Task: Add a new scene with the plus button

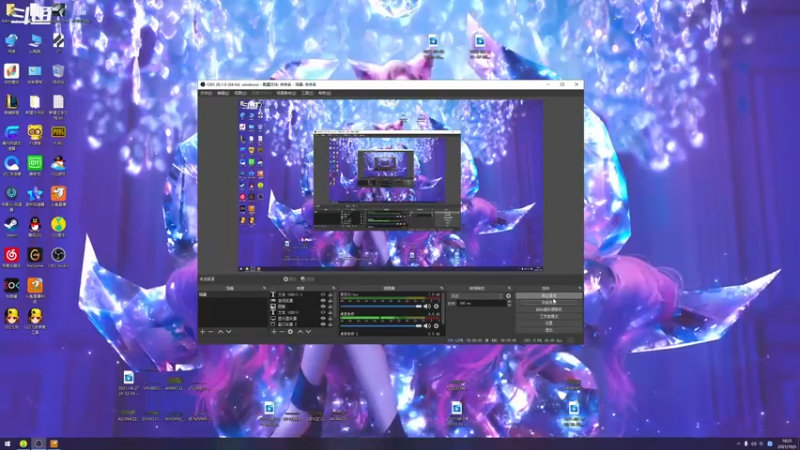Action: click(203, 332)
